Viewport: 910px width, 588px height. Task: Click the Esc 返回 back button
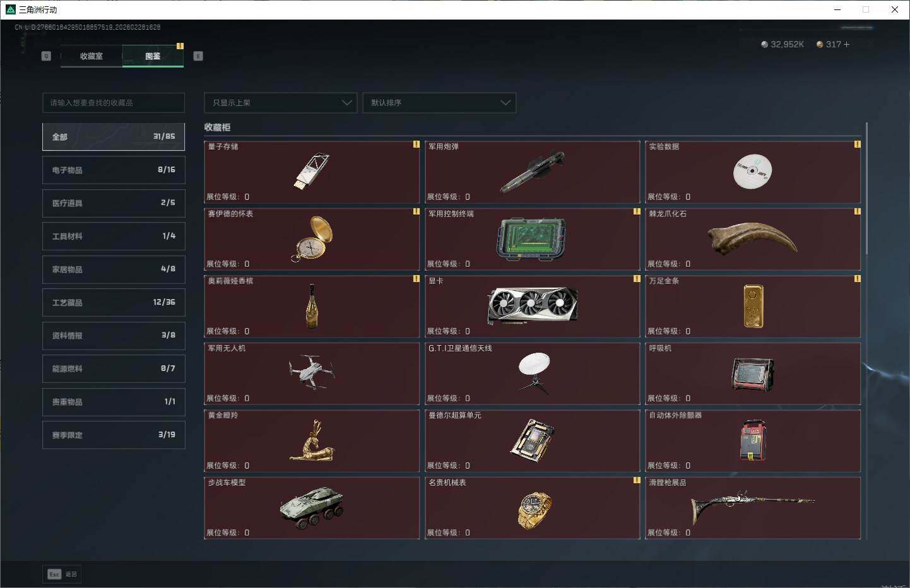[x=62, y=574]
